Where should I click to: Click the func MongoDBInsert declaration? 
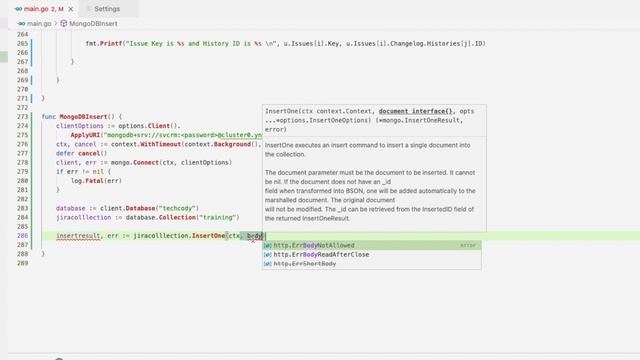point(82,117)
